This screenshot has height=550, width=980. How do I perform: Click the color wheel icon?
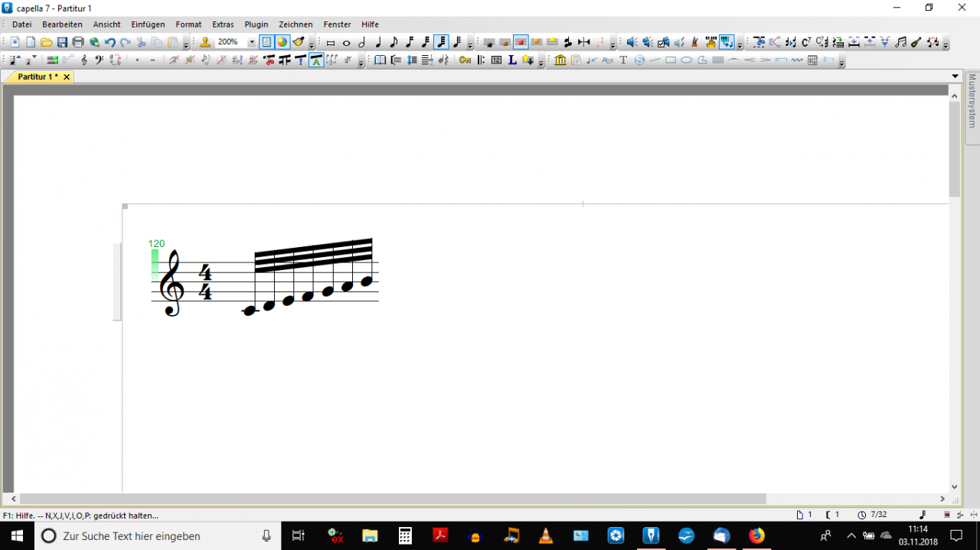pyautogui.click(x=283, y=42)
